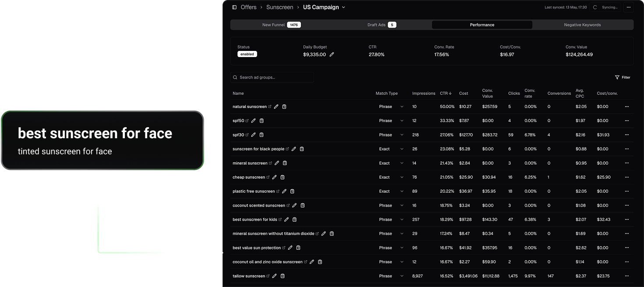Click the Search ad groups field
This screenshot has height=287, width=644.
pyautogui.click(x=272, y=77)
